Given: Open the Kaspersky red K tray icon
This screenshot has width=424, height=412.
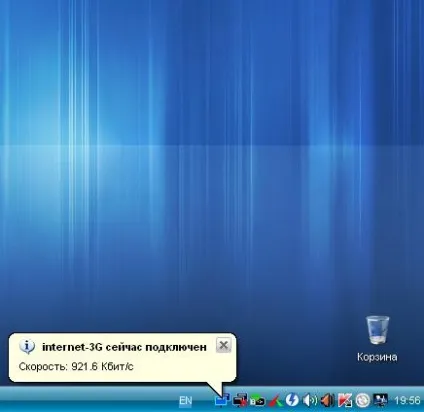Looking at the screenshot, I should tap(345, 400).
